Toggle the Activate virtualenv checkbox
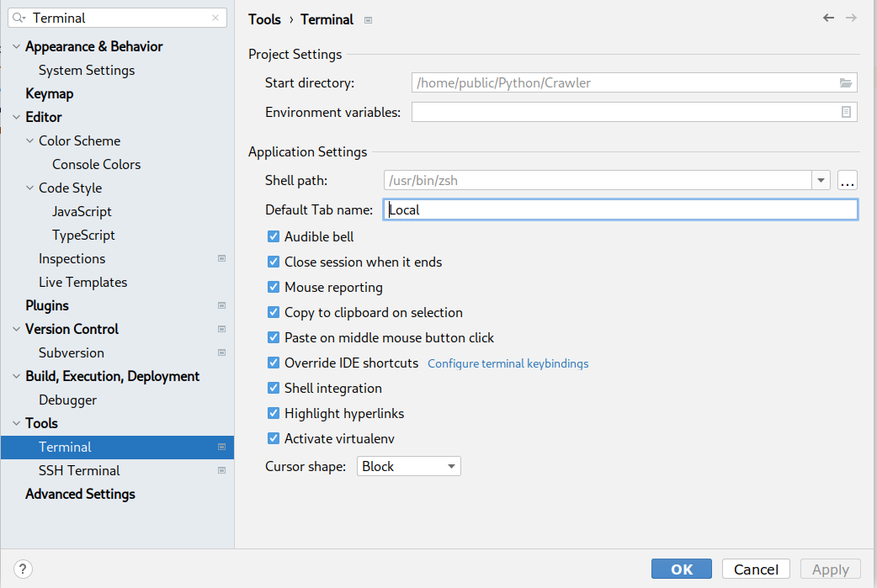 (x=274, y=439)
